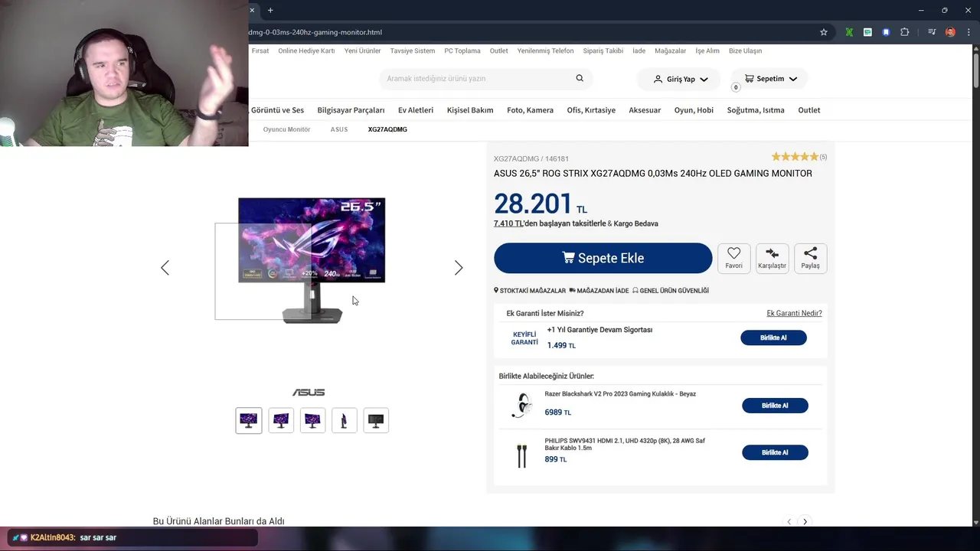Open the browser extensions puzzle icon
The height and width of the screenshot is (551, 980).
pyautogui.click(x=905, y=32)
